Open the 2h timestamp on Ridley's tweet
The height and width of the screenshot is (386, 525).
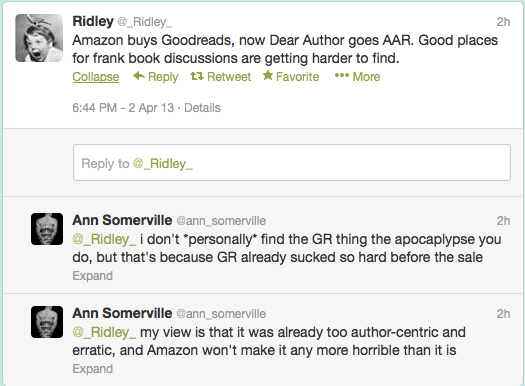pyautogui.click(x=503, y=22)
